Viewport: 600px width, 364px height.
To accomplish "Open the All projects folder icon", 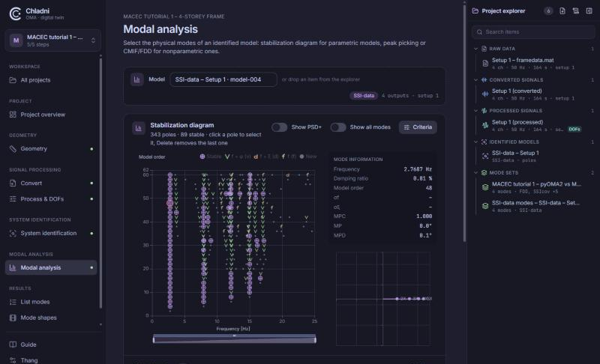I will pos(13,80).
